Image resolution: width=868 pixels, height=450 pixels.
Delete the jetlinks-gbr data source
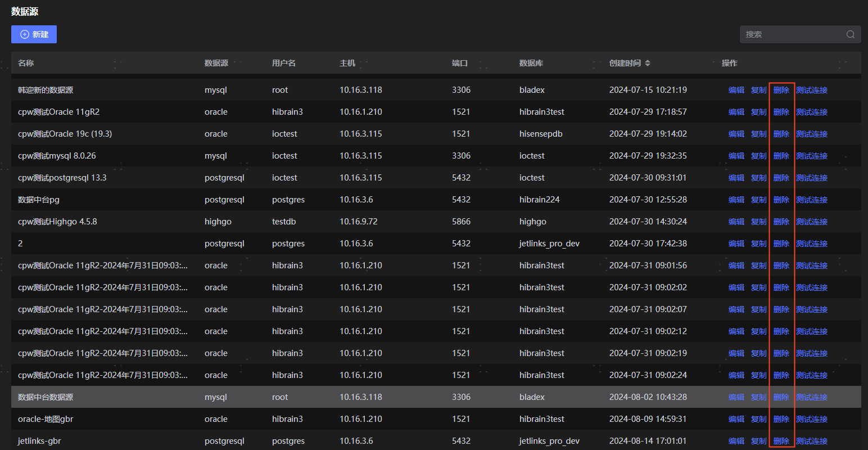point(781,441)
